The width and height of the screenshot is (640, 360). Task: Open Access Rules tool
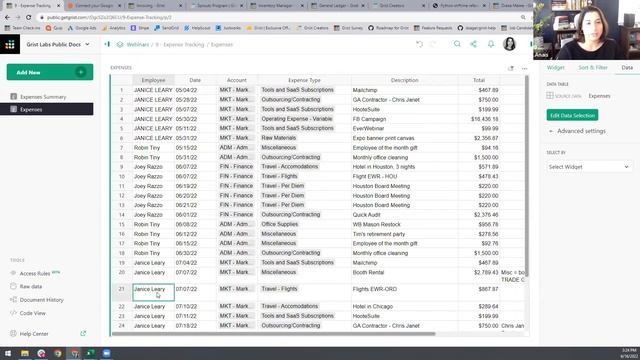pyautogui.click(x=35, y=273)
